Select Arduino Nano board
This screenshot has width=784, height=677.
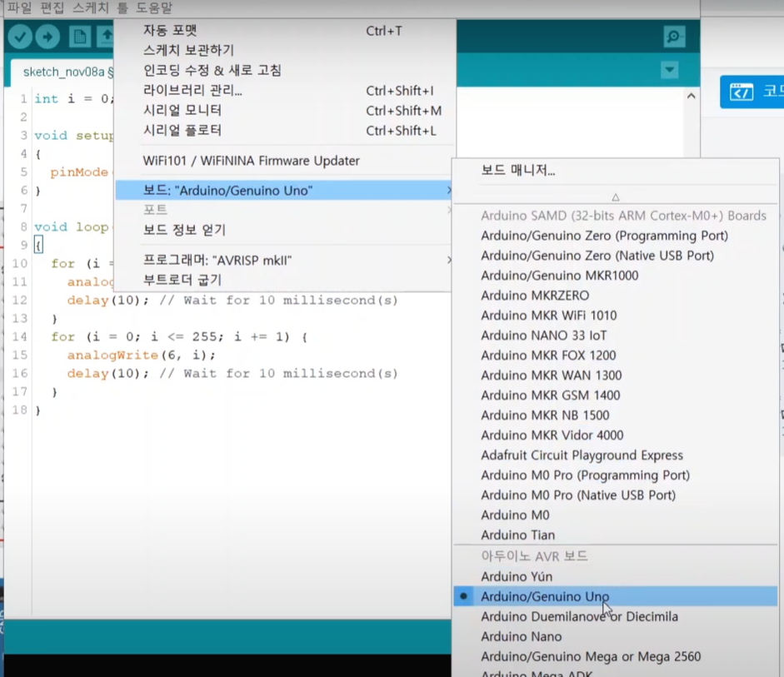pos(616,636)
